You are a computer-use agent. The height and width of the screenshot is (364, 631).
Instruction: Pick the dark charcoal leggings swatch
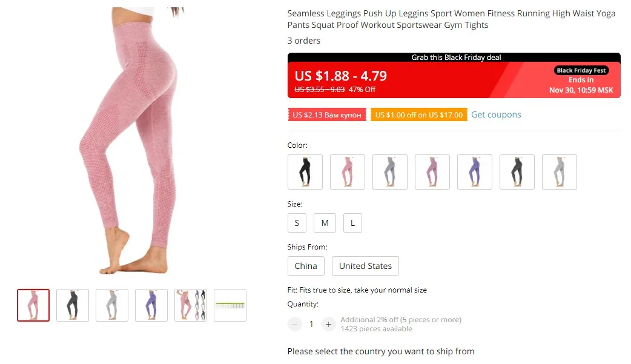[x=517, y=172]
